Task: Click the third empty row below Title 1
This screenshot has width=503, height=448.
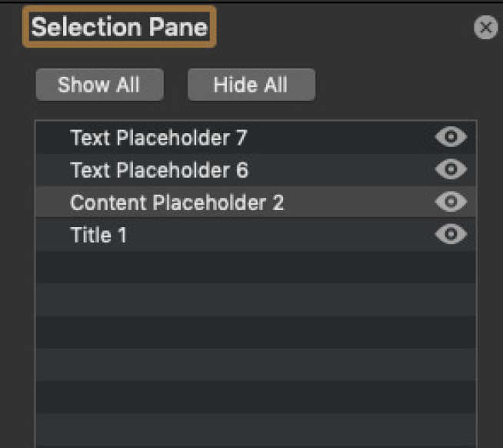Action: point(255,332)
